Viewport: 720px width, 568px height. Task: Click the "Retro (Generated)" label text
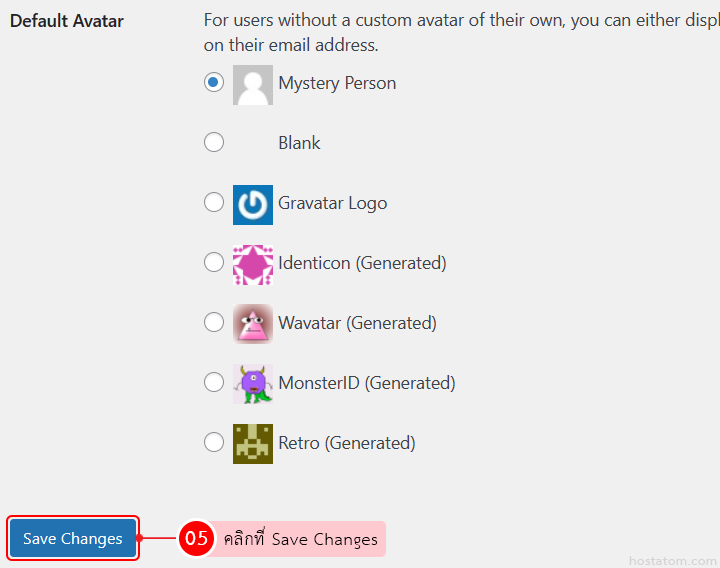tap(346, 443)
